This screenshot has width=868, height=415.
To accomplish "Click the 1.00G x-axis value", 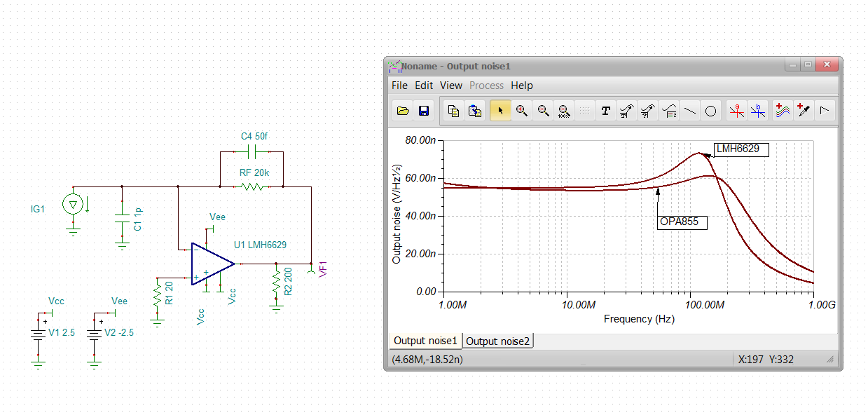I will 820,306.
